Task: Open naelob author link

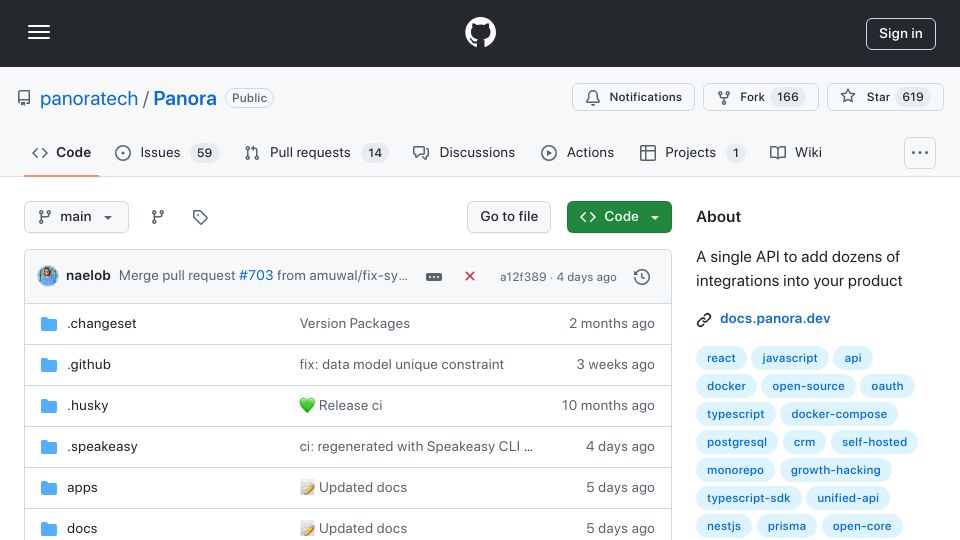Action: (88, 276)
